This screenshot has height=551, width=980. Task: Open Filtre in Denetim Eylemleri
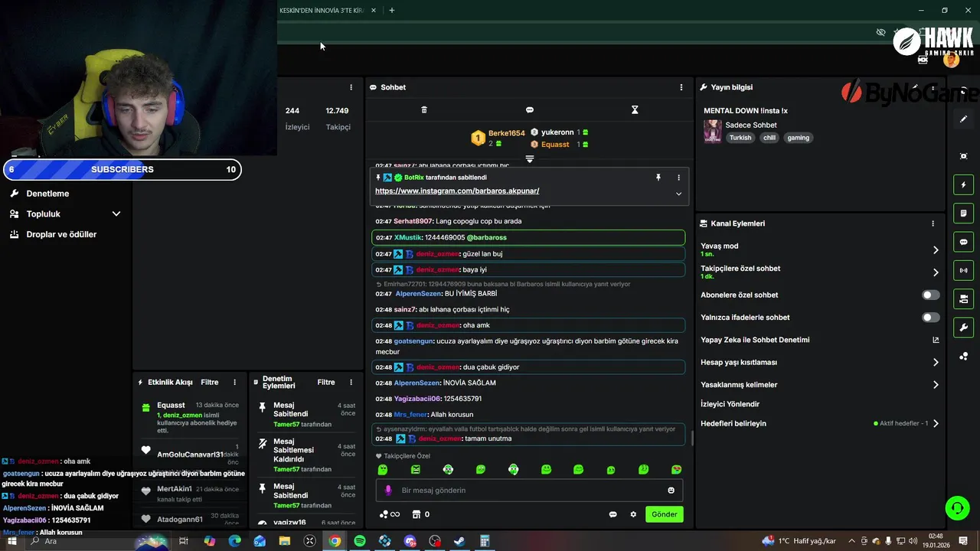[326, 382]
